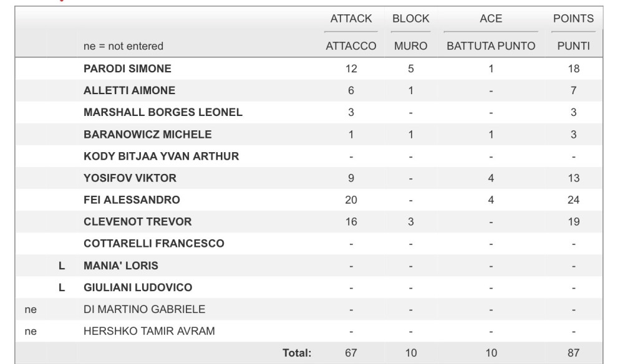620x364 pixels.
Task: Click the BLOCK column header
Action: coord(410,19)
